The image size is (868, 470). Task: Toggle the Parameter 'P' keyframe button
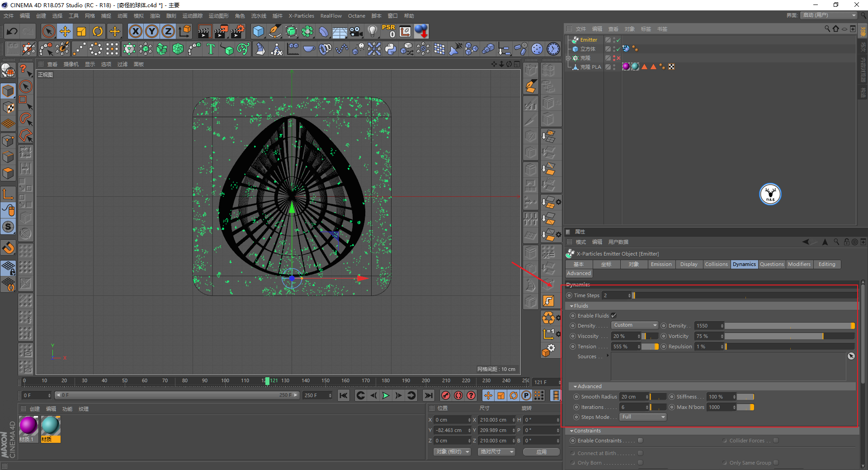pyautogui.click(x=526, y=395)
